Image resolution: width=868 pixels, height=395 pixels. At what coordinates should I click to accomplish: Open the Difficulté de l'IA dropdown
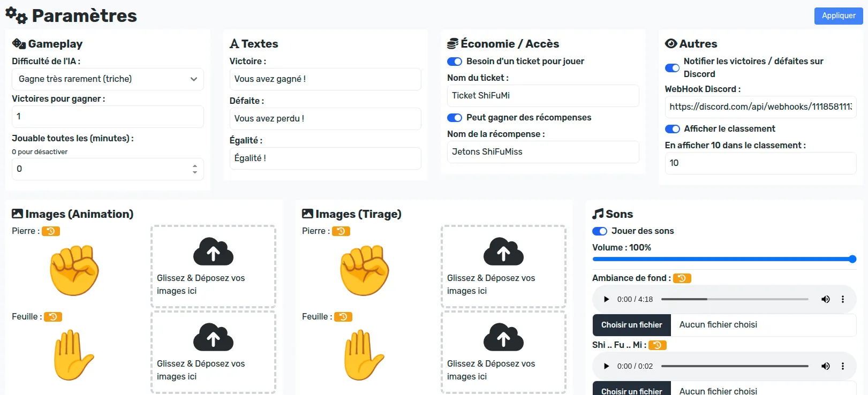(x=108, y=79)
